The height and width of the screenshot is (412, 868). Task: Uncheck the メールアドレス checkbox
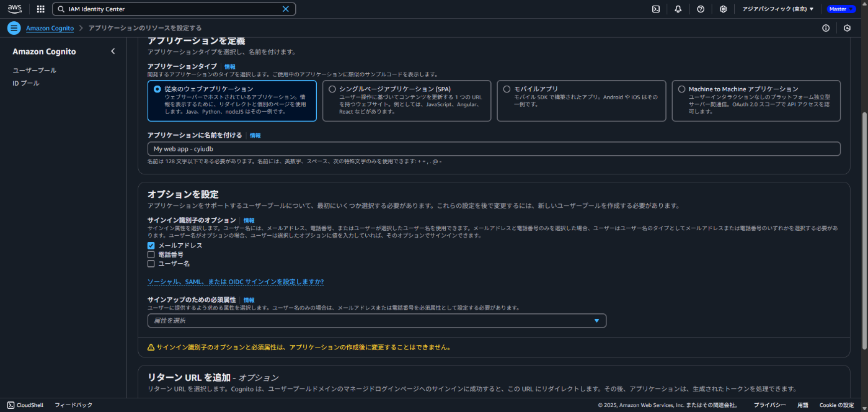pos(151,246)
